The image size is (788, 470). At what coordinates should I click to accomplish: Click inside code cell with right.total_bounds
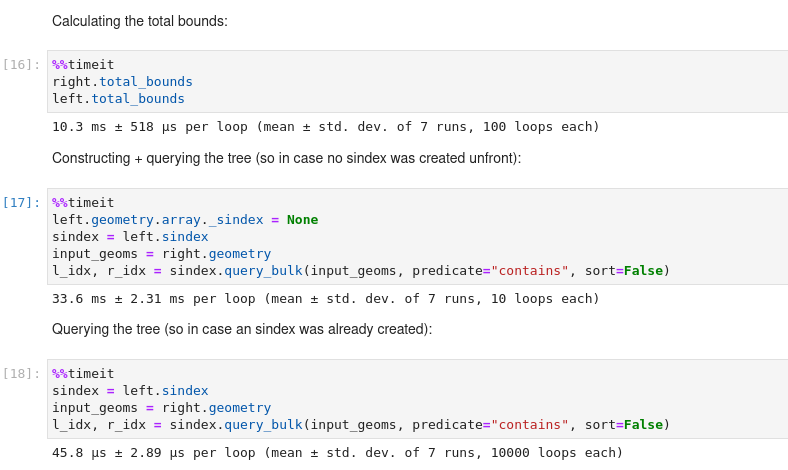(417, 81)
